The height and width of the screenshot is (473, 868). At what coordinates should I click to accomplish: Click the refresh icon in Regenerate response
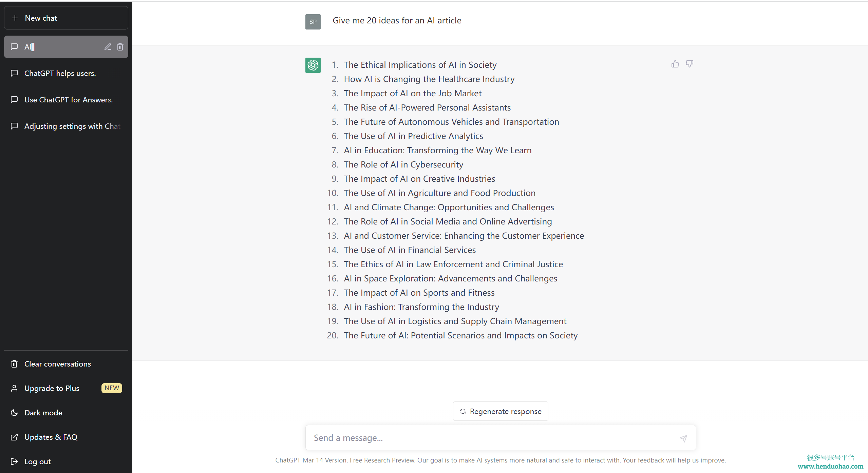[x=463, y=411]
